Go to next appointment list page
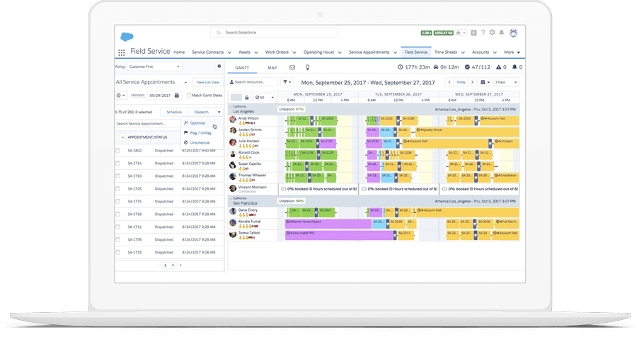Image resolution: width=644 pixels, height=354 pixels. point(180,265)
